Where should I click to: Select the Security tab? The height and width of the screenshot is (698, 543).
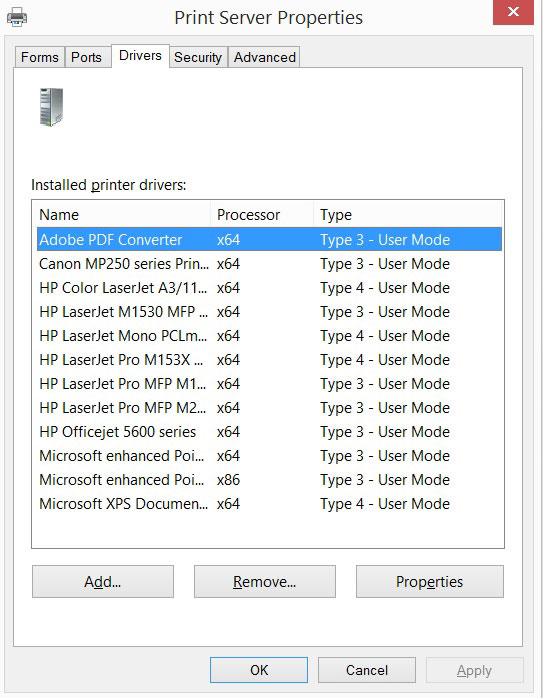pos(198,57)
